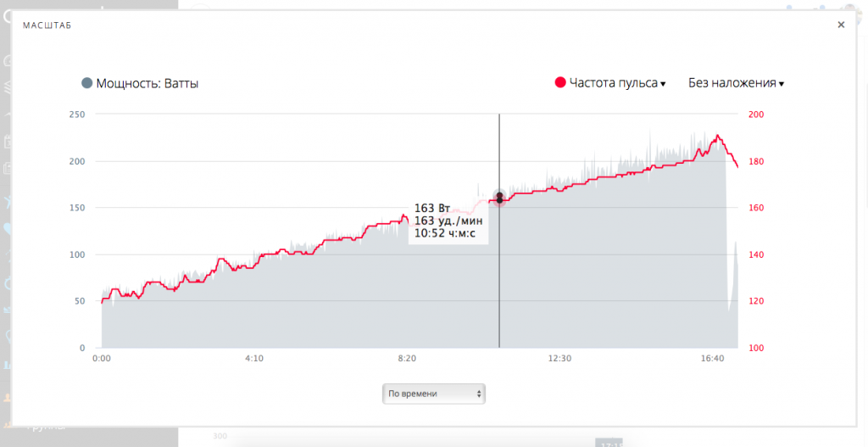
Task: Click the data point marker on the cursor line
Action: pos(499,198)
